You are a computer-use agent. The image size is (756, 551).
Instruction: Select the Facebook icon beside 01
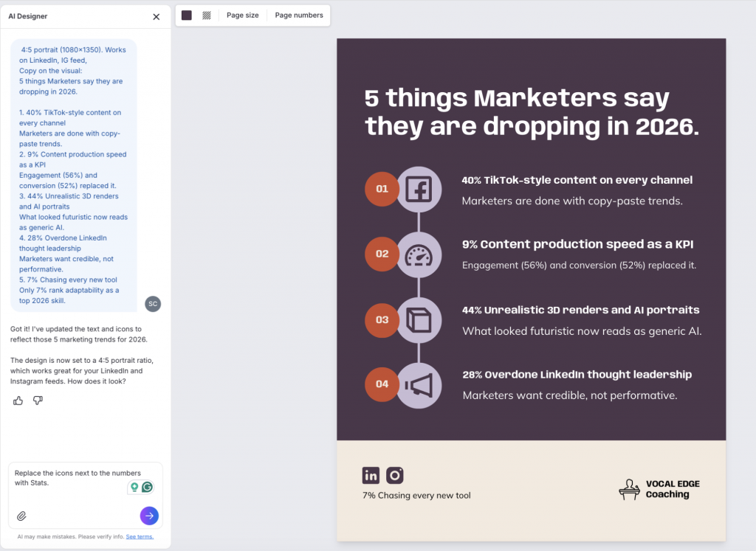click(419, 189)
